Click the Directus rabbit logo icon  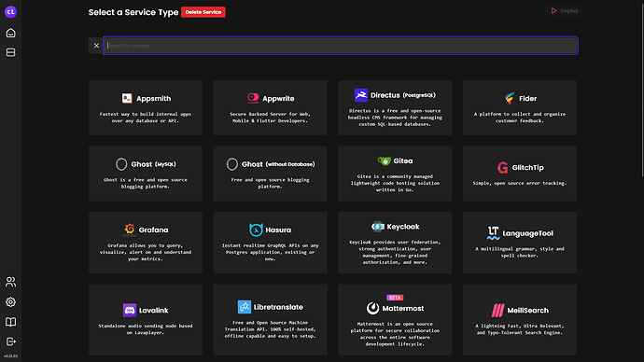tap(361, 95)
